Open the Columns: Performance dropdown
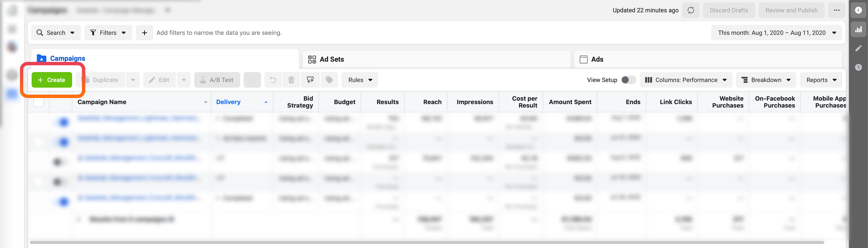 686,80
